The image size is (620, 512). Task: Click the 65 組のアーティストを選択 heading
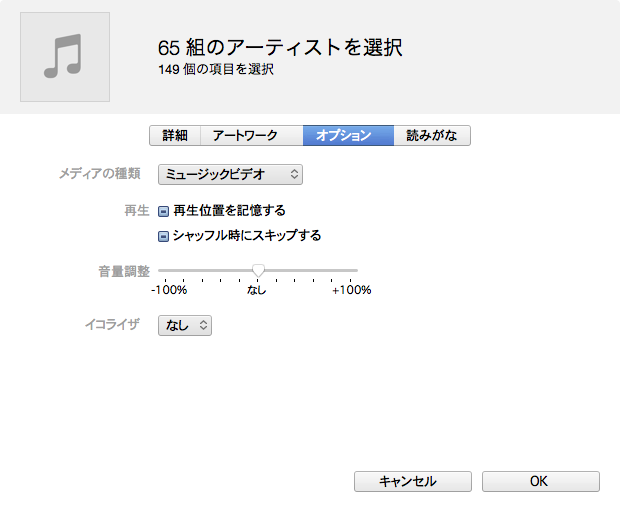tap(280, 48)
